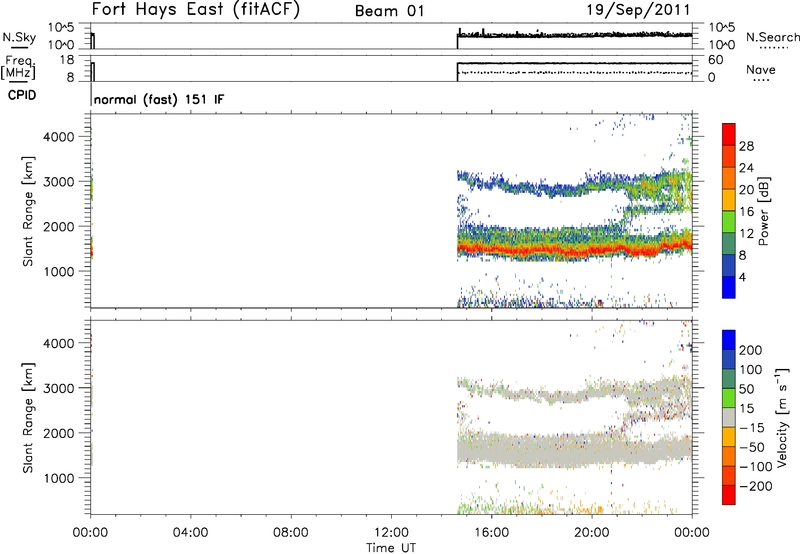Click the 'Nave' legend label

click(761, 69)
